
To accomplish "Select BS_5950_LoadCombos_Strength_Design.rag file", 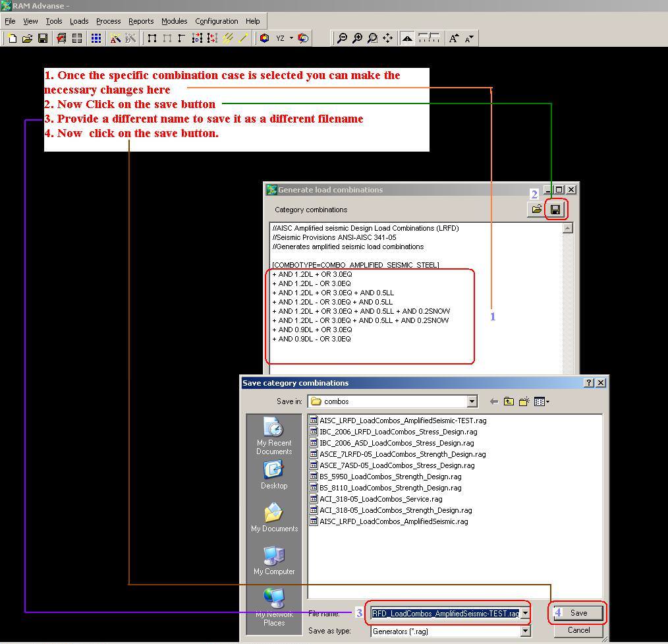I will pyautogui.click(x=385, y=477).
